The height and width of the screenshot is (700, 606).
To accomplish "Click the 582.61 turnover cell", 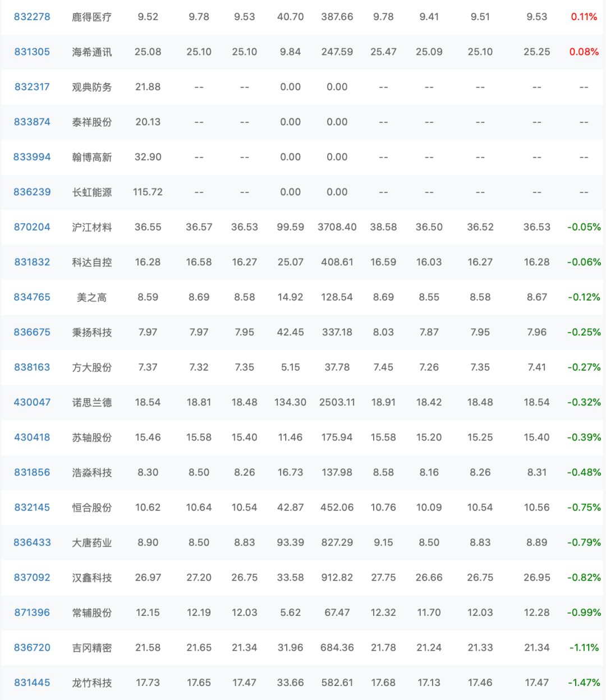I will point(337,683).
